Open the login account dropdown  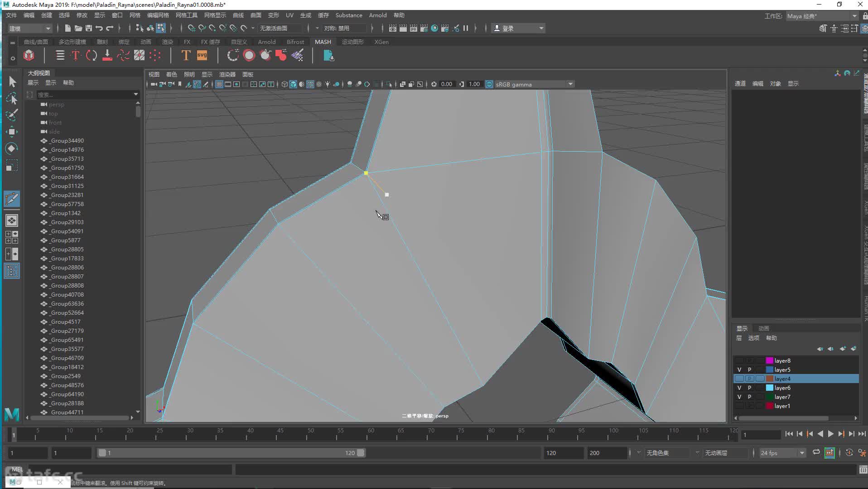click(518, 28)
